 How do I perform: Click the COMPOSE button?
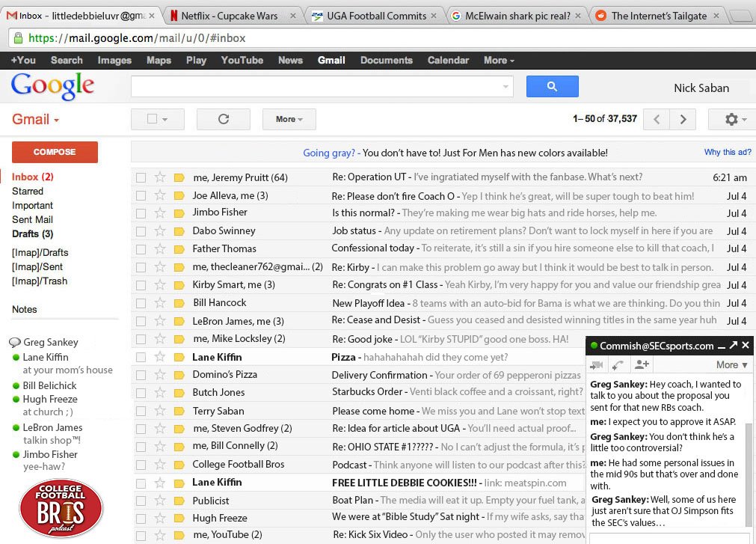point(55,152)
